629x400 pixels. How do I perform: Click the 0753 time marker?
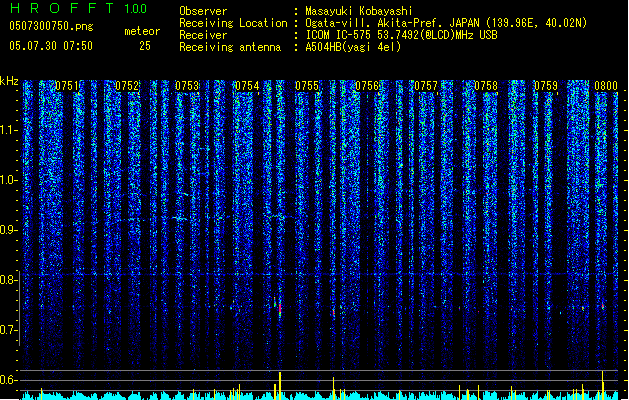187,86
